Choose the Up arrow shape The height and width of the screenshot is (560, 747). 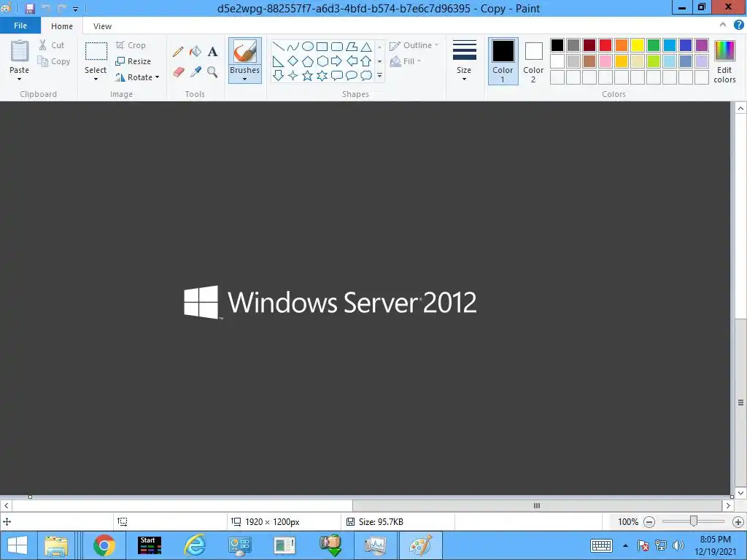(x=366, y=61)
